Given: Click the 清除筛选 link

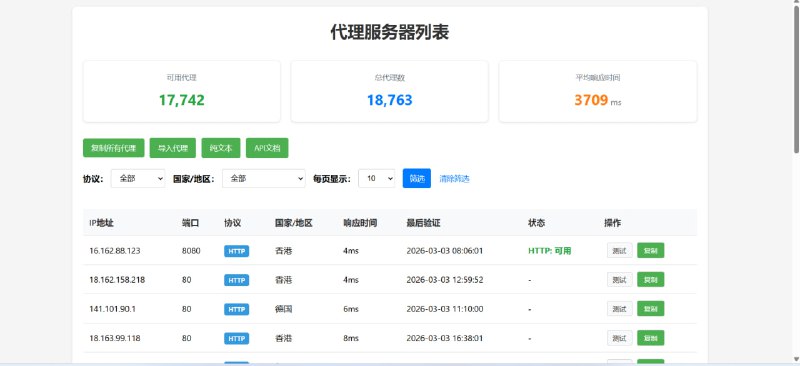Looking at the screenshot, I should point(455,179).
